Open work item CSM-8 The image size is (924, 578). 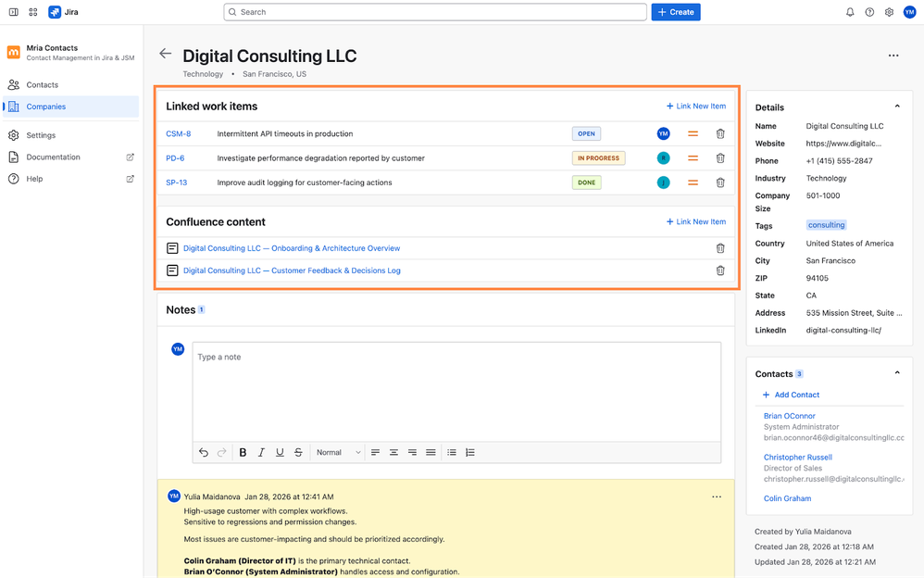179,134
